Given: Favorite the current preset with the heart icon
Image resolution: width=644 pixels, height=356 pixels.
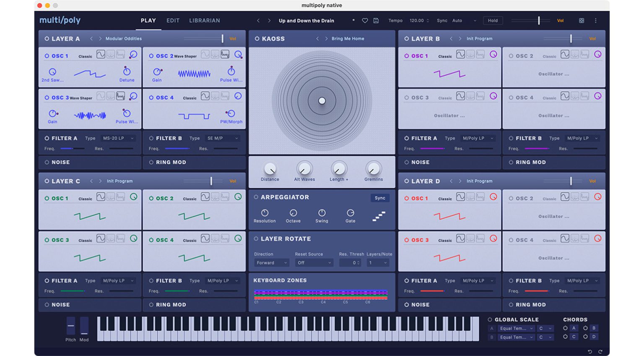Looking at the screenshot, I should click(x=364, y=20).
